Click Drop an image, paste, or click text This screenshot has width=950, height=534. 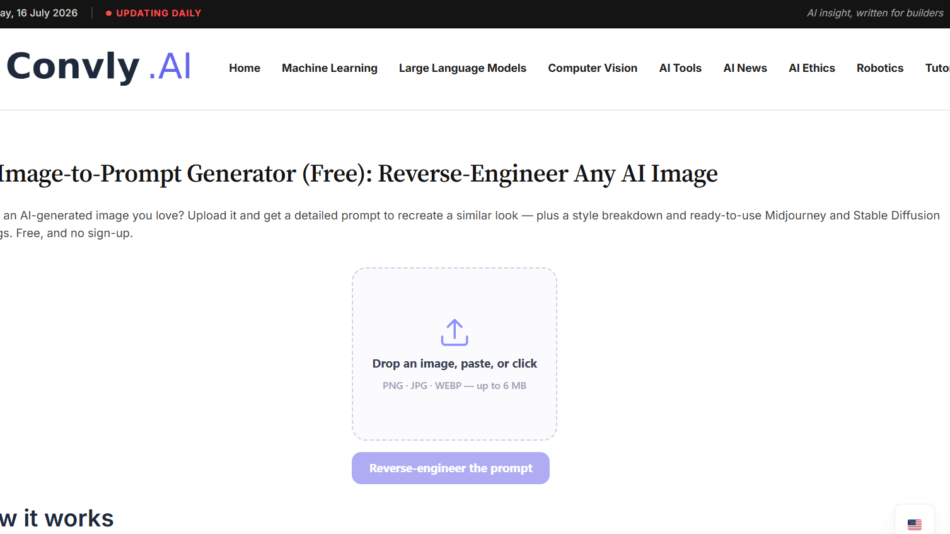(454, 364)
